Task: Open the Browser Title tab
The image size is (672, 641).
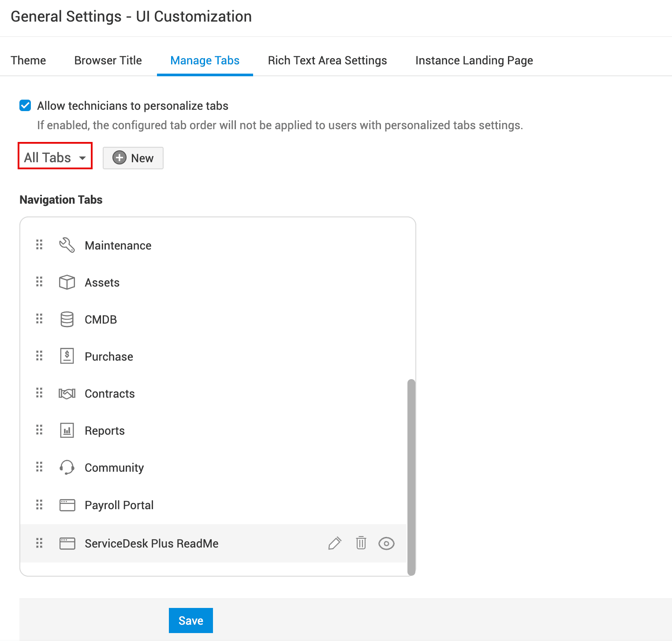Action: coord(108,60)
